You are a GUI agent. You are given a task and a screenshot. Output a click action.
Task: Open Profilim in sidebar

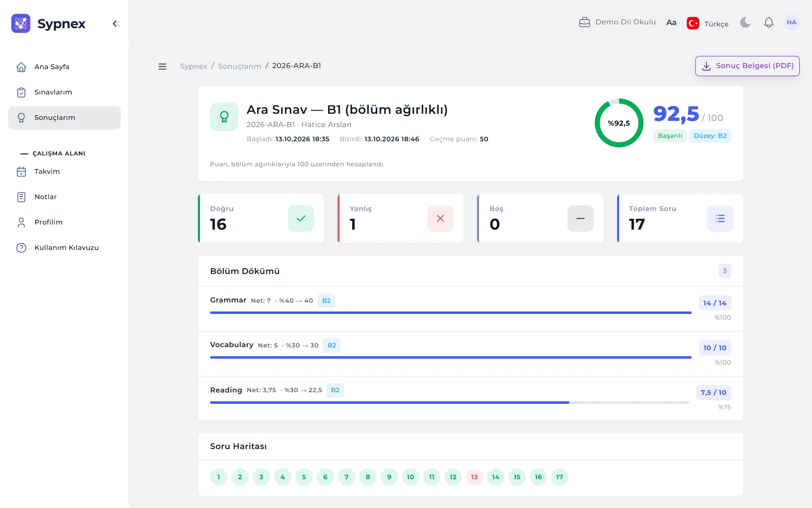pos(64,222)
